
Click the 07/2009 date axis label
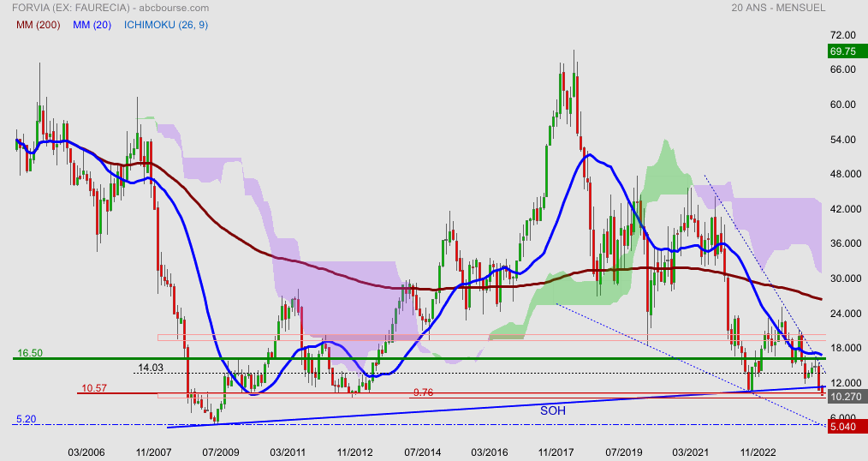click(x=220, y=452)
